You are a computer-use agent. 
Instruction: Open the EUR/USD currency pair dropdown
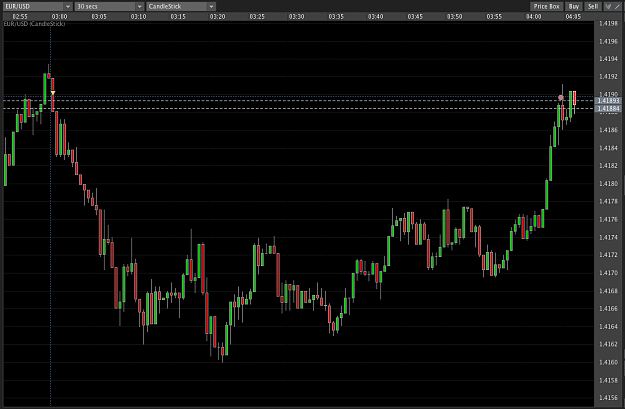click(x=37, y=6)
